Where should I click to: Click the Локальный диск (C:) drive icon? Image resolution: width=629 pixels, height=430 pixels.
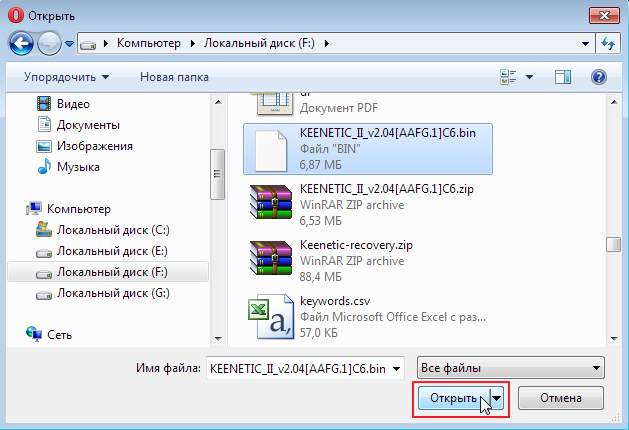pos(44,229)
